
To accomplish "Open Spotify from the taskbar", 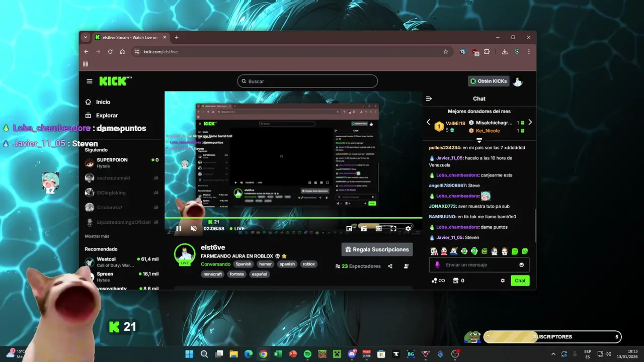I will pos(307,354).
